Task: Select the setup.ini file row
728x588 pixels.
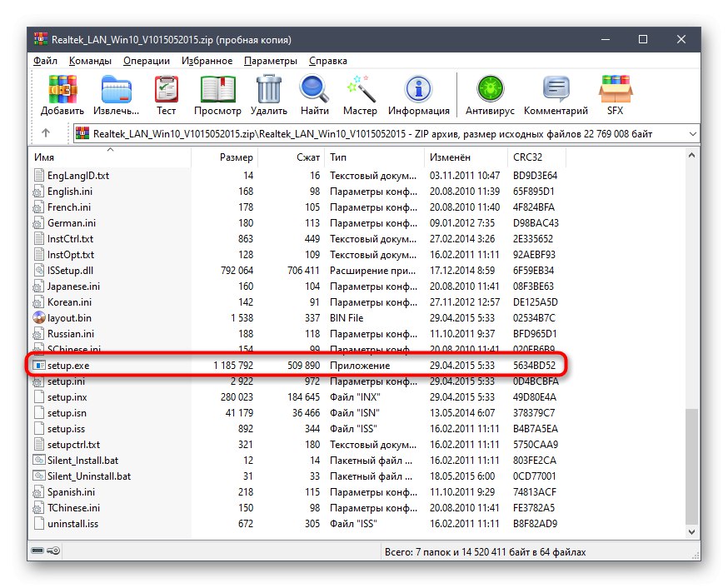Action: point(297,381)
